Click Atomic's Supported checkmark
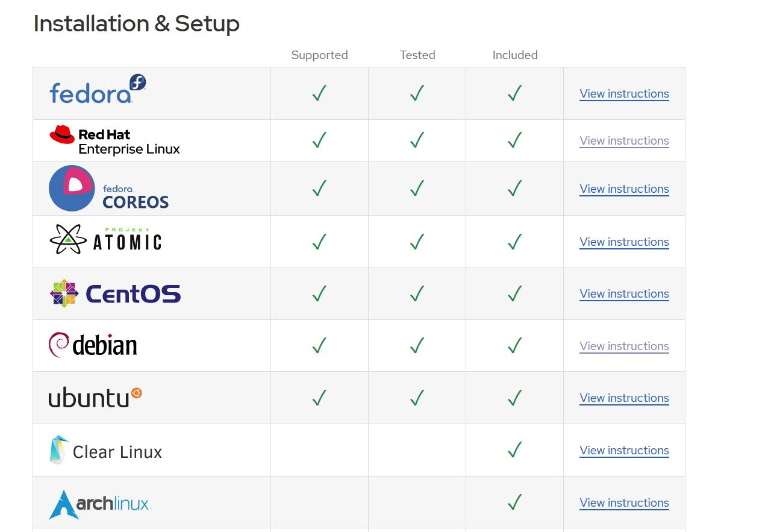The image size is (771, 532). [x=319, y=241]
